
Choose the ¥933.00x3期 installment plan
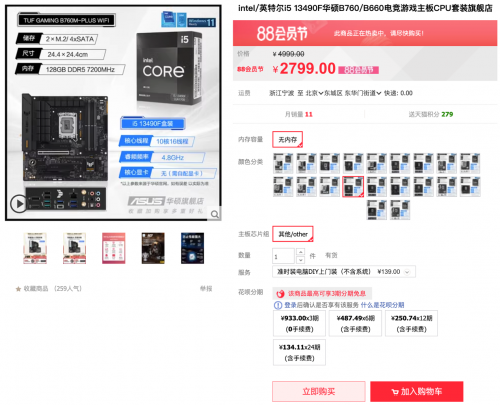tap(299, 323)
